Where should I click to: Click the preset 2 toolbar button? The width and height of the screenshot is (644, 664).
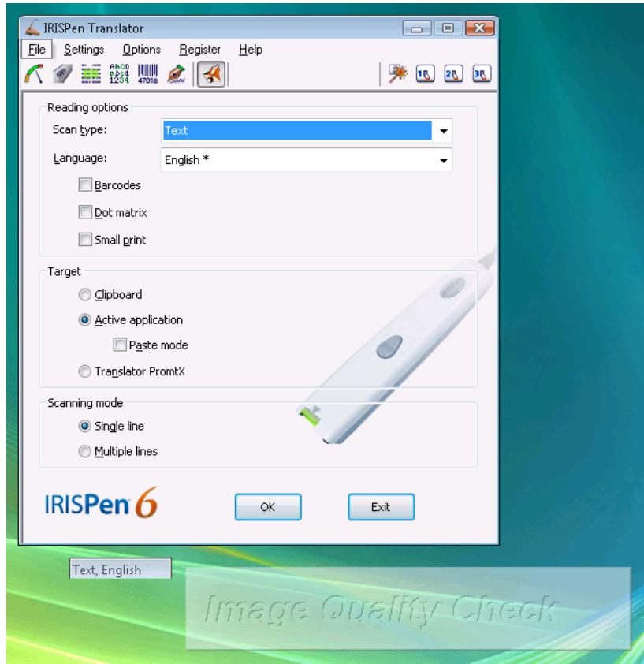pos(453,74)
